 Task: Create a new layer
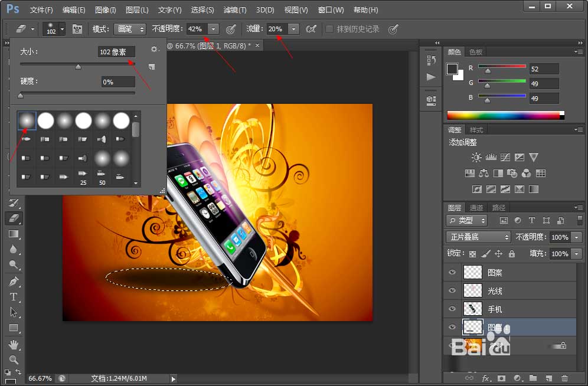(x=548, y=378)
